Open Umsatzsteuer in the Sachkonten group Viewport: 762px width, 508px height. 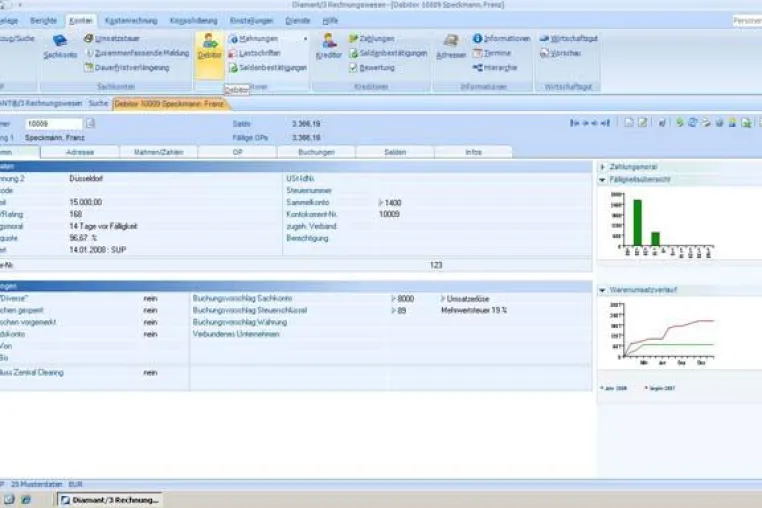point(111,38)
